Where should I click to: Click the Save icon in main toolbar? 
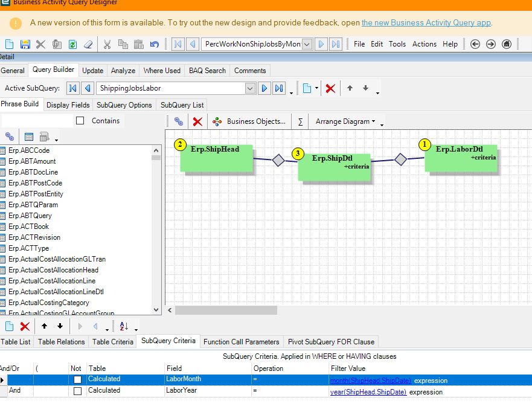click(x=25, y=44)
